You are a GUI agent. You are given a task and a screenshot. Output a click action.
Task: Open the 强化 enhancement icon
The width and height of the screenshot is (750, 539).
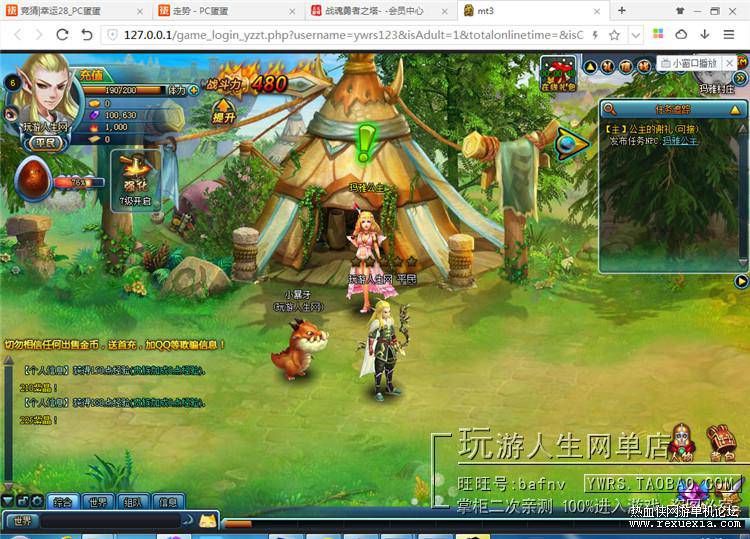[x=135, y=179]
